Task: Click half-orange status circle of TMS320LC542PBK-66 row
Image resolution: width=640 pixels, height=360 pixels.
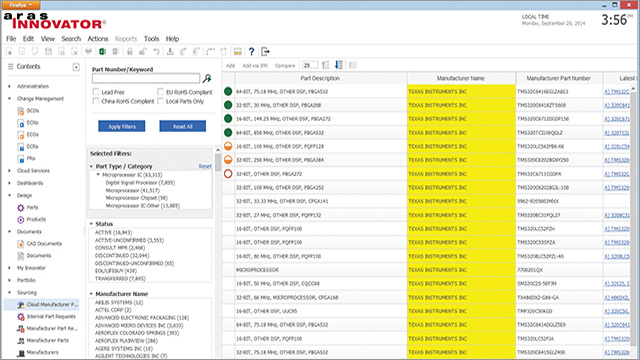Action: (x=228, y=146)
